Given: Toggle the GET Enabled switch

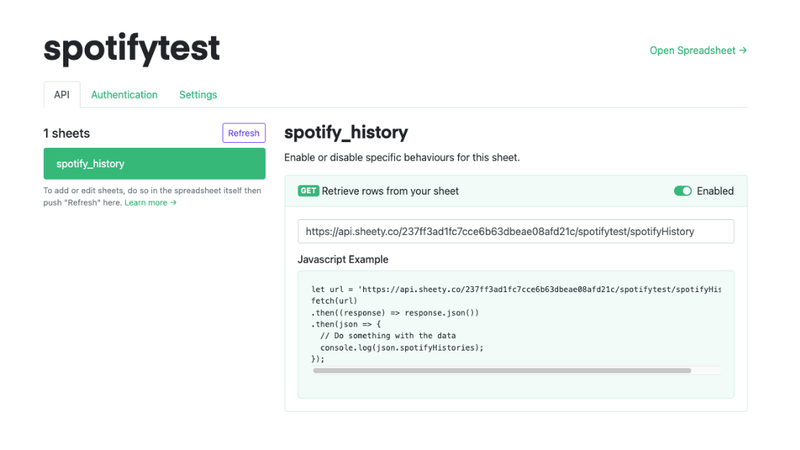Looking at the screenshot, I should coord(683,191).
